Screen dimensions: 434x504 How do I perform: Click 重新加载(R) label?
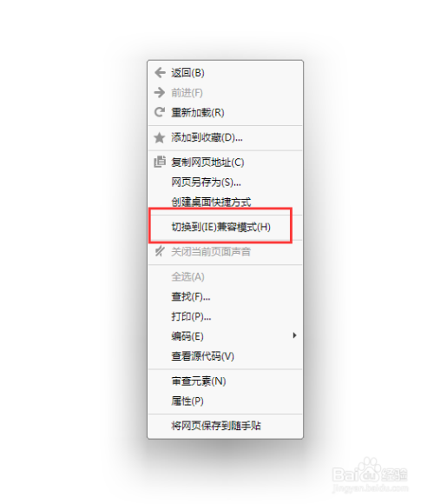[197, 112]
